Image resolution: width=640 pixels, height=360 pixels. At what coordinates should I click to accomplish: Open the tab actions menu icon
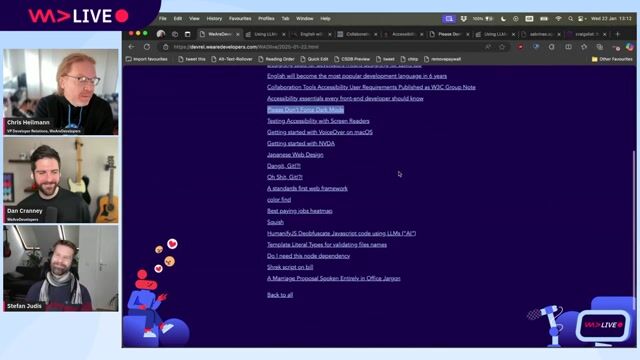point(188,34)
